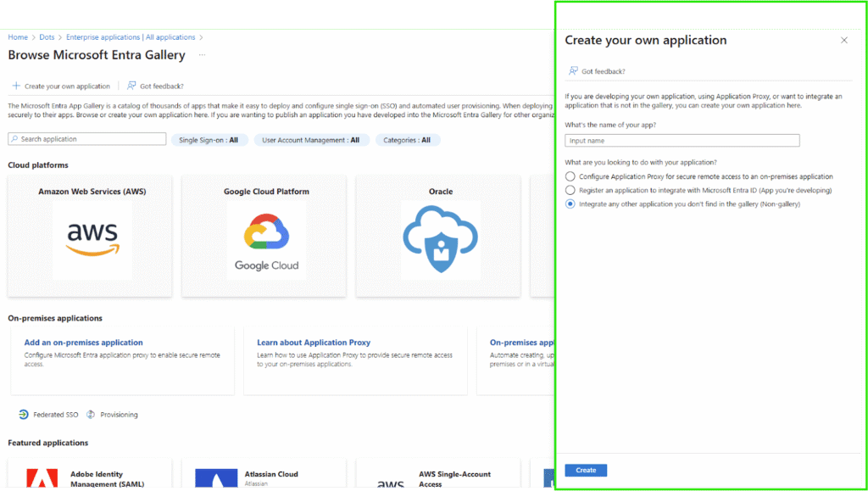Select Configure Application Proxy radio option
Screen dimensions: 868x491
pos(570,176)
